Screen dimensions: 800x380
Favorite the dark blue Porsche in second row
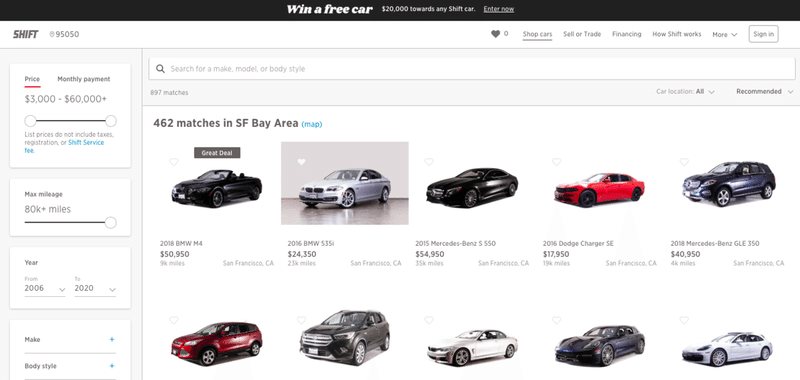[x=557, y=320]
